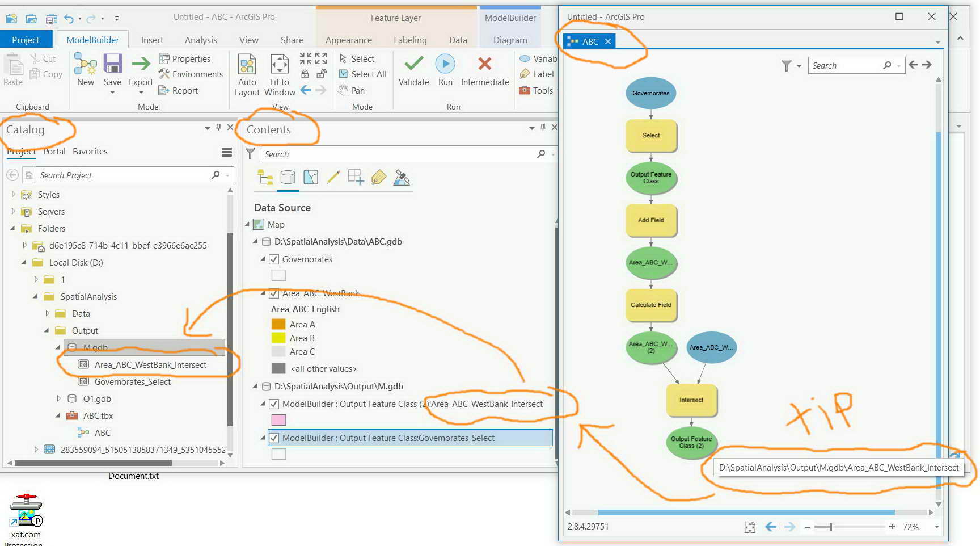
Task: Switch Contents to List By Drawing Order icon
Action: click(265, 178)
